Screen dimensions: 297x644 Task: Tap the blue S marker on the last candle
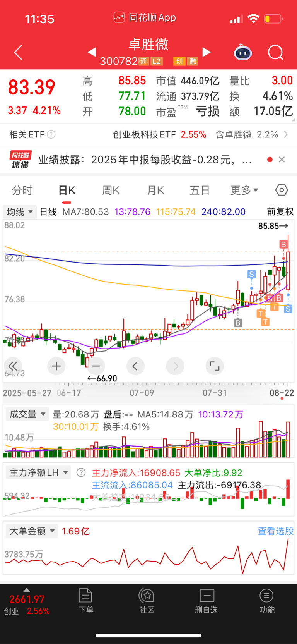click(x=288, y=309)
